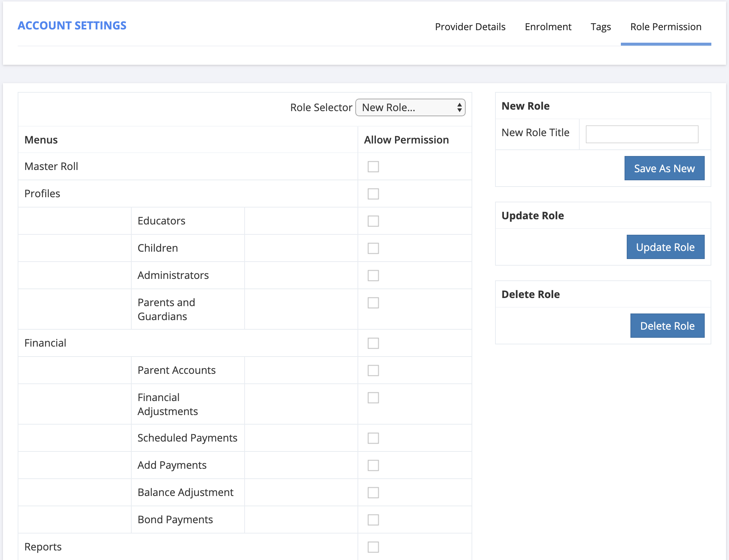This screenshot has width=729, height=560.
Task: Check permission for Administrators
Action: point(373,275)
